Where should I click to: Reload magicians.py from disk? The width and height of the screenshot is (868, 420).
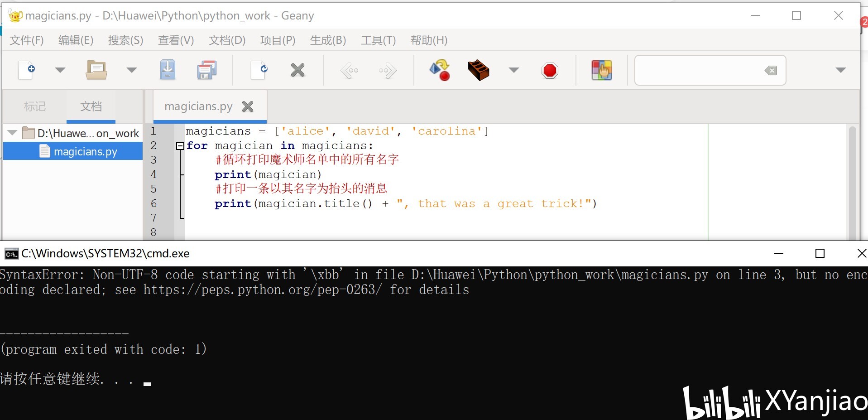[x=258, y=70]
